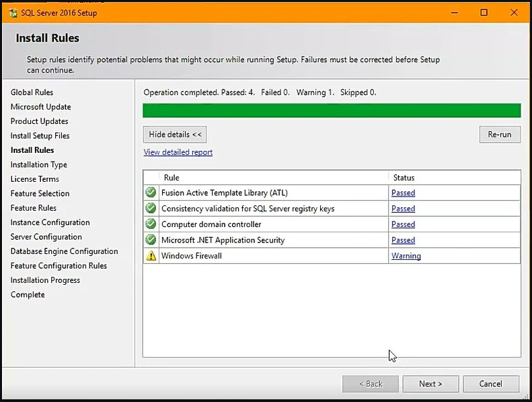The width and height of the screenshot is (532, 402).
Task: Open the View detailed report link
Action: 178,152
